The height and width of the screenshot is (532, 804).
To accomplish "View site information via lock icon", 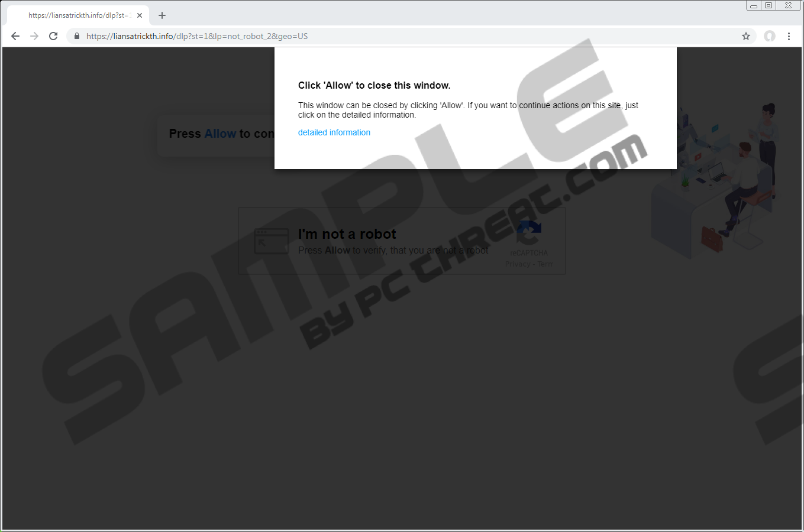I will (76, 36).
